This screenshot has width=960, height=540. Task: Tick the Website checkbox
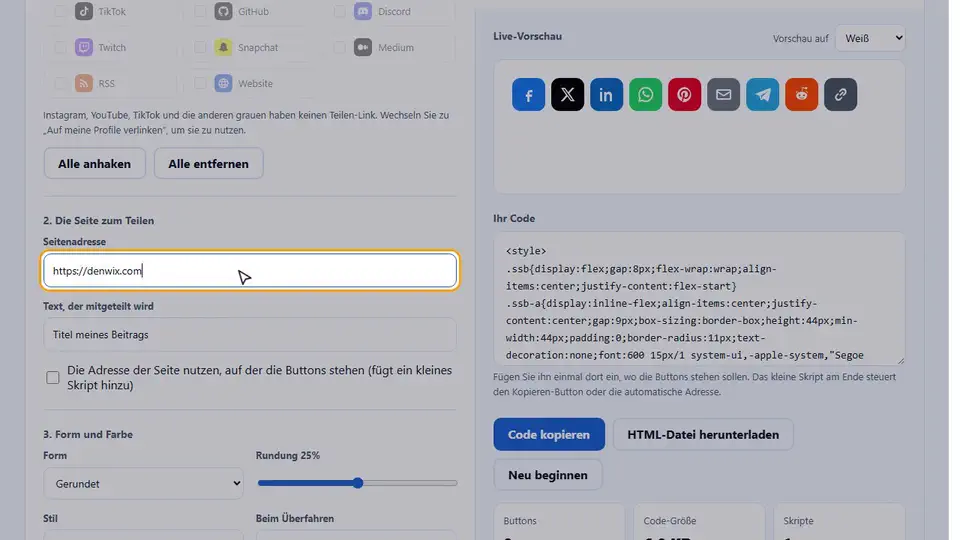click(200, 83)
